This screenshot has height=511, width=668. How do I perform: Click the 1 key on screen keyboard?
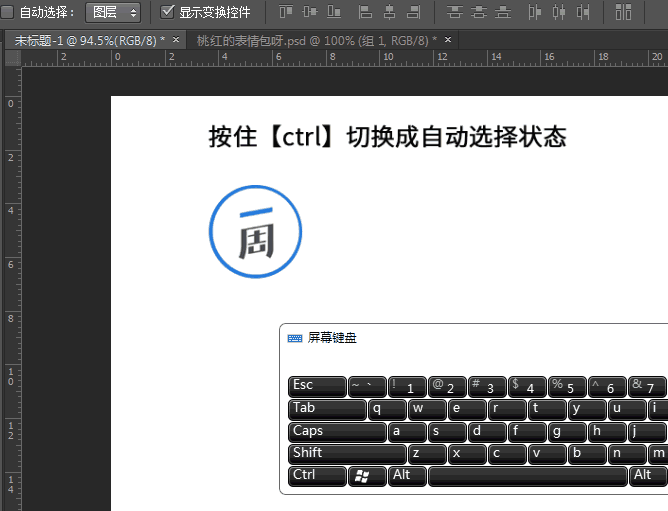(407, 387)
